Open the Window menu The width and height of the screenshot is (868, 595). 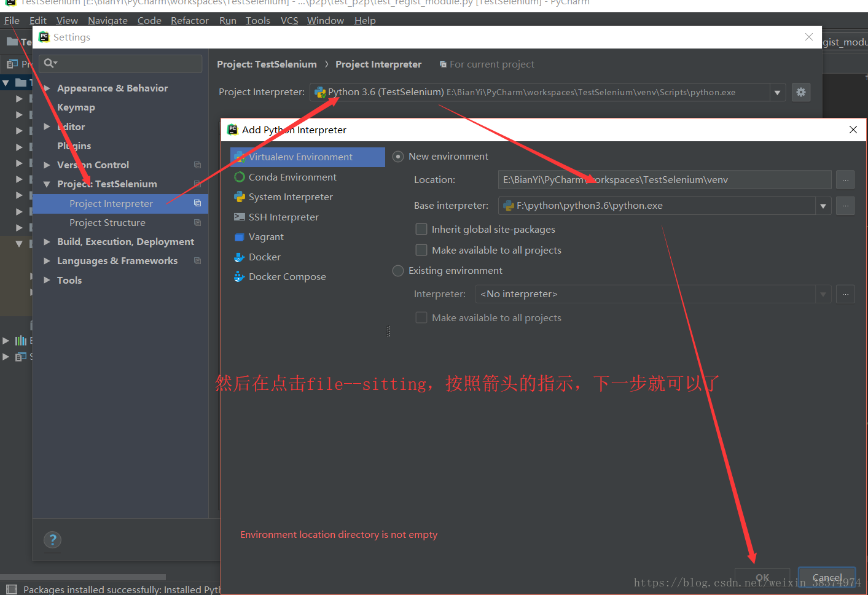[x=326, y=20]
